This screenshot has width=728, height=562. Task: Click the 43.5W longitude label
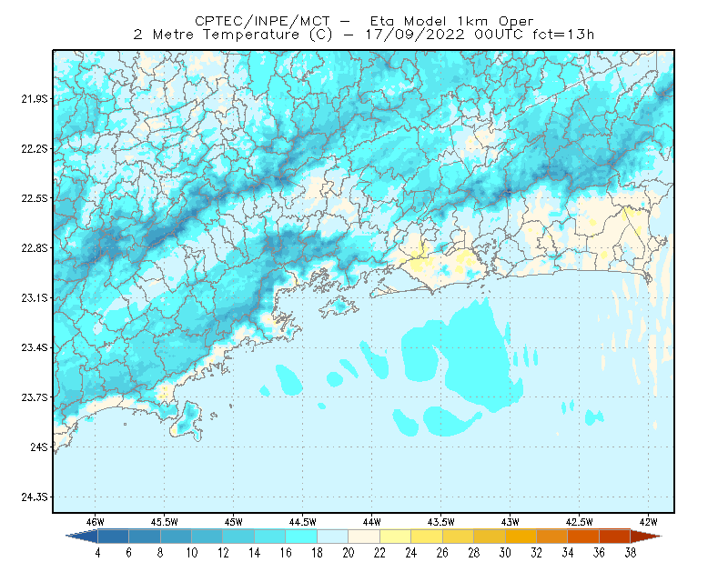click(441, 522)
